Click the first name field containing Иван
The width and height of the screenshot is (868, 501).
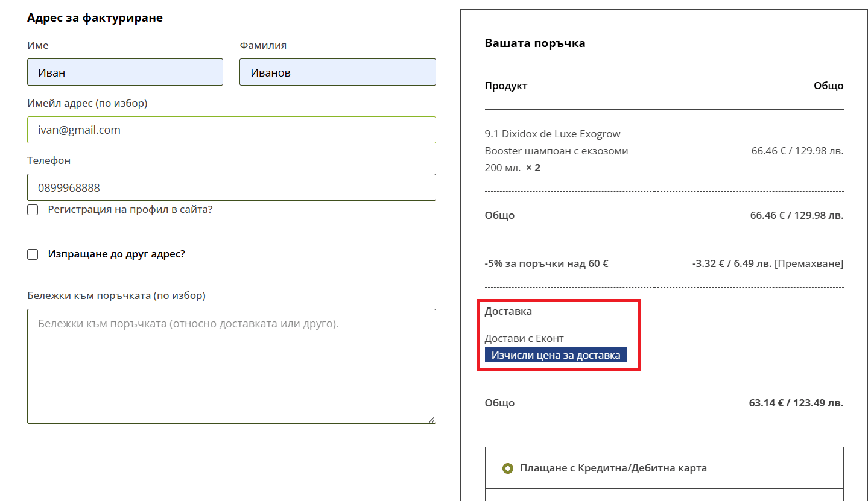coord(125,72)
